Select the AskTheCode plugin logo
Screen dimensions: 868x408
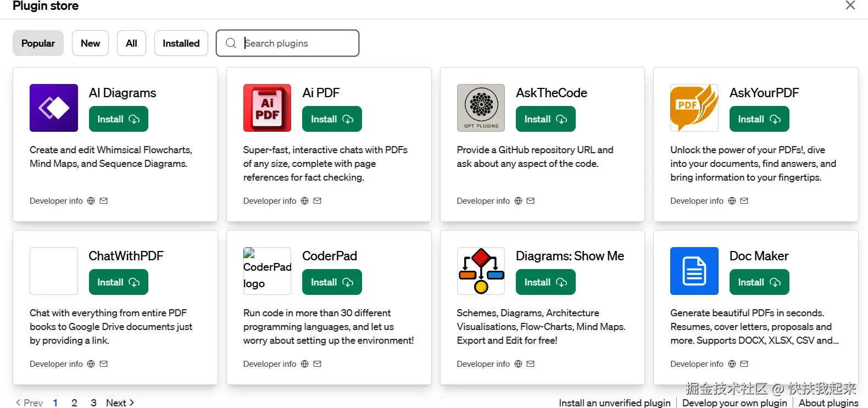coord(481,108)
